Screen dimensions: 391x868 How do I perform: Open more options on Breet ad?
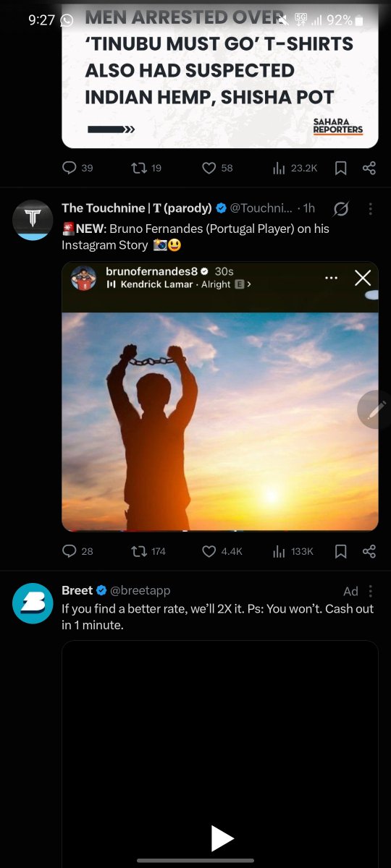tap(370, 591)
